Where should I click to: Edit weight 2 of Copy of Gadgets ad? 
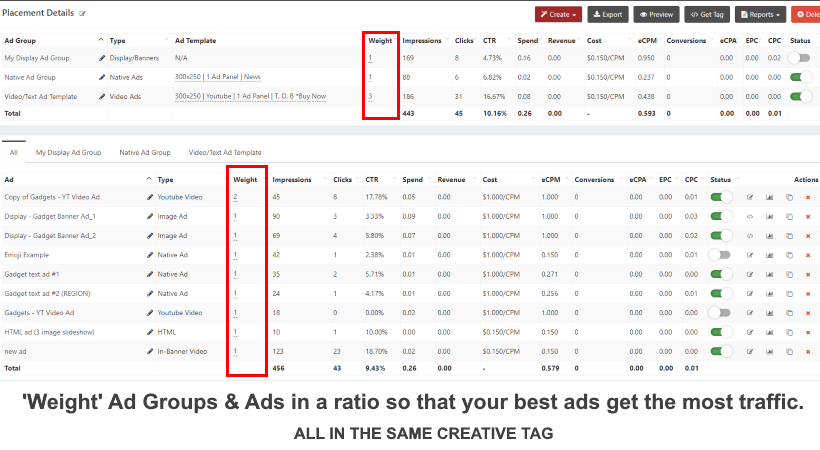(x=235, y=197)
